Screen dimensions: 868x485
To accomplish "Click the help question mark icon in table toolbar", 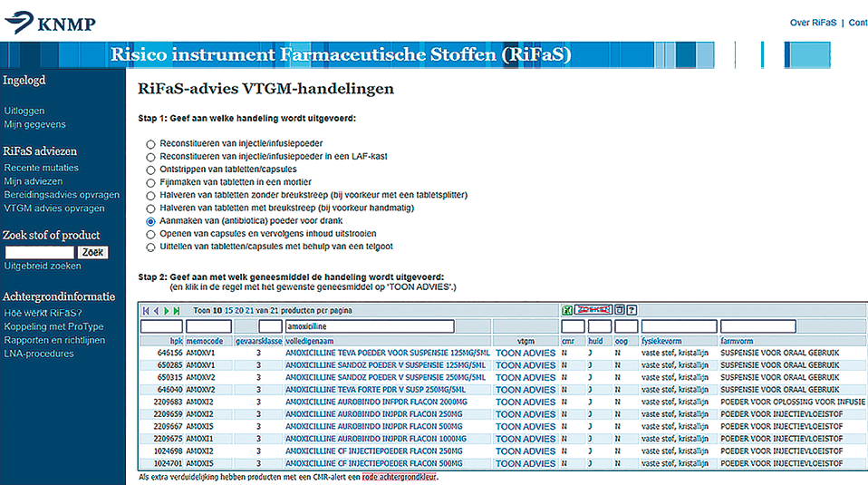I will [x=632, y=311].
